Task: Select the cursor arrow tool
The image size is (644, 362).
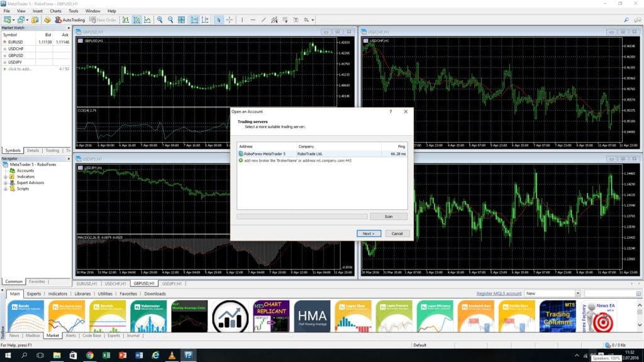Action: coord(218,19)
